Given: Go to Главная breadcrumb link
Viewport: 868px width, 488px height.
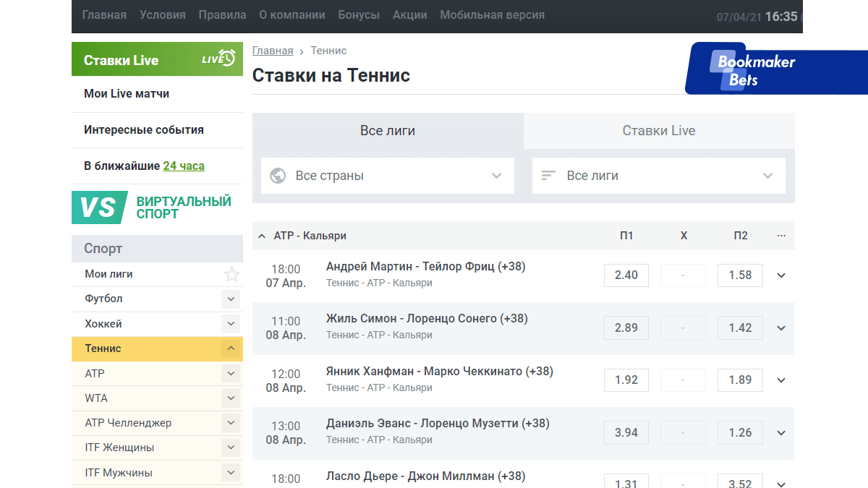Looking at the screenshot, I should pos(273,51).
